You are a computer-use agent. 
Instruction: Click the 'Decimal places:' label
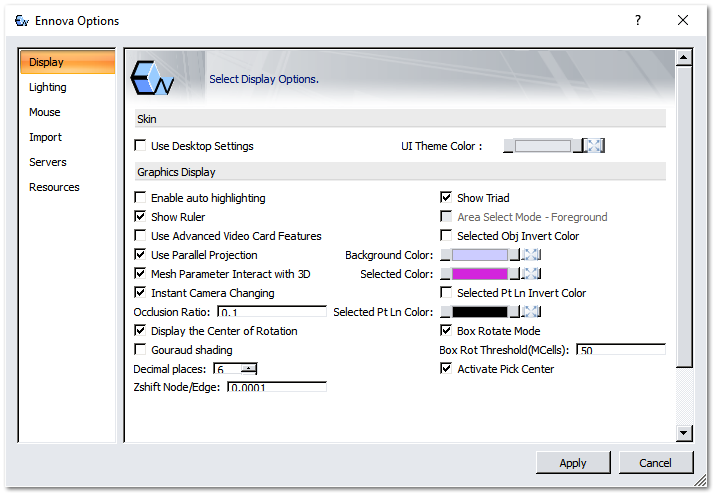tap(169, 369)
